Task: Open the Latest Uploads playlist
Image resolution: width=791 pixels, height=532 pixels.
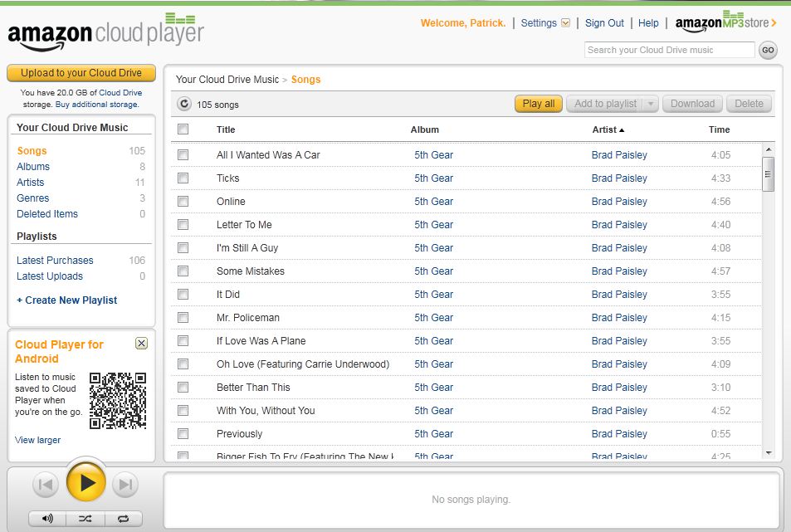Action: click(x=50, y=276)
